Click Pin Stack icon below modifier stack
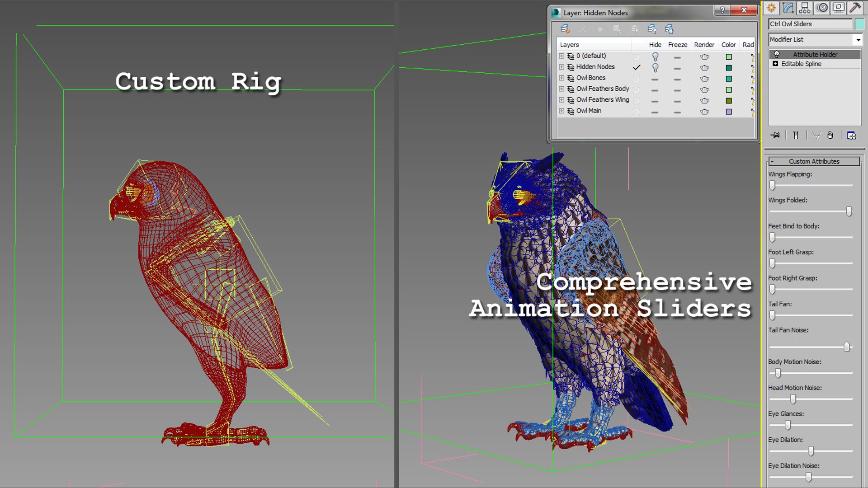 point(775,135)
